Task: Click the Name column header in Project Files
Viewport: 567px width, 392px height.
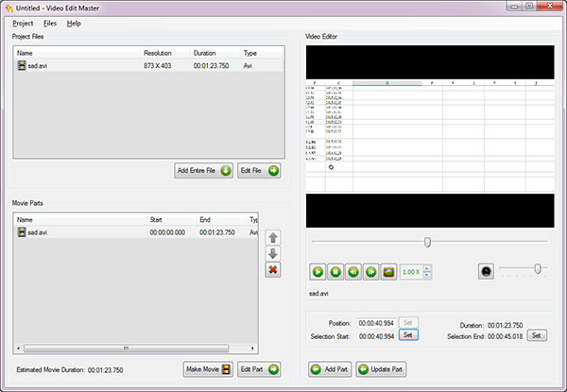Action: click(x=77, y=53)
